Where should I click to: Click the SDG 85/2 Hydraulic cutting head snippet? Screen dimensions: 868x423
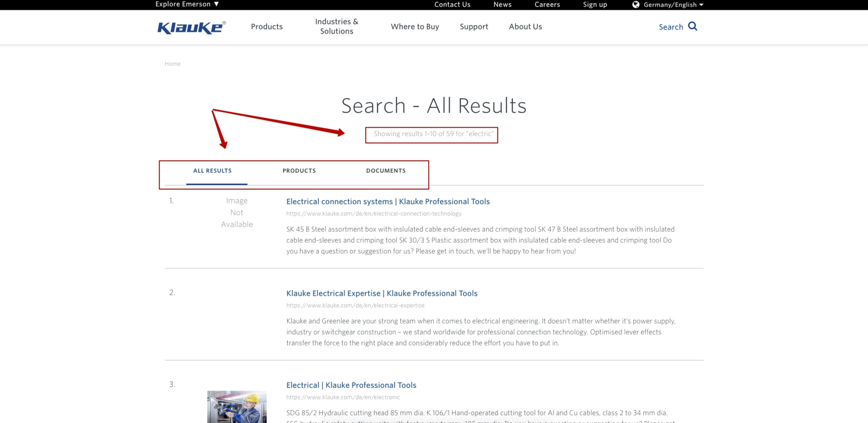pyautogui.click(x=481, y=416)
